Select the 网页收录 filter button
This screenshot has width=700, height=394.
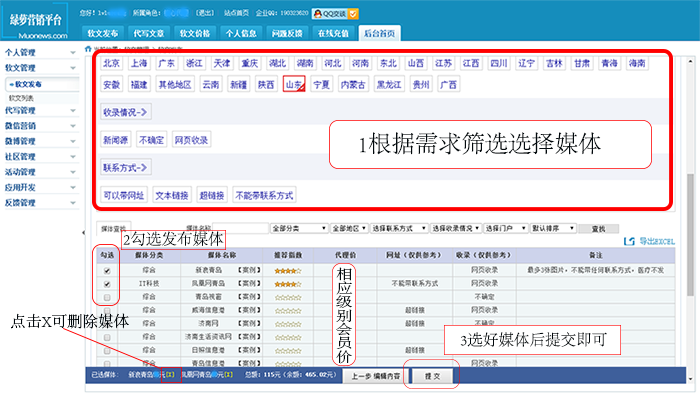point(191,140)
